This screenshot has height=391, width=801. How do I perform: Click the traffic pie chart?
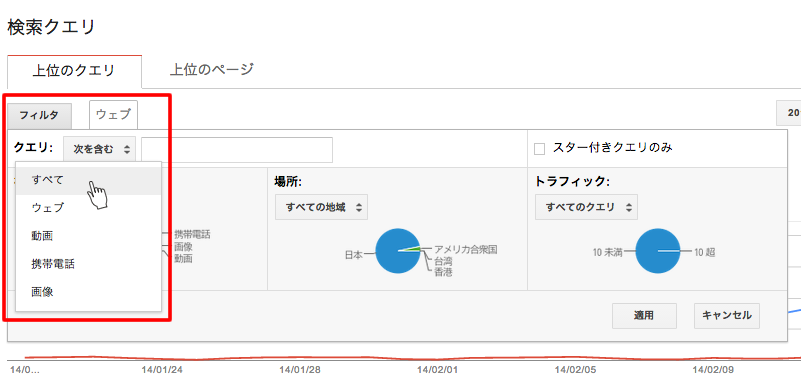[x=658, y=251]
